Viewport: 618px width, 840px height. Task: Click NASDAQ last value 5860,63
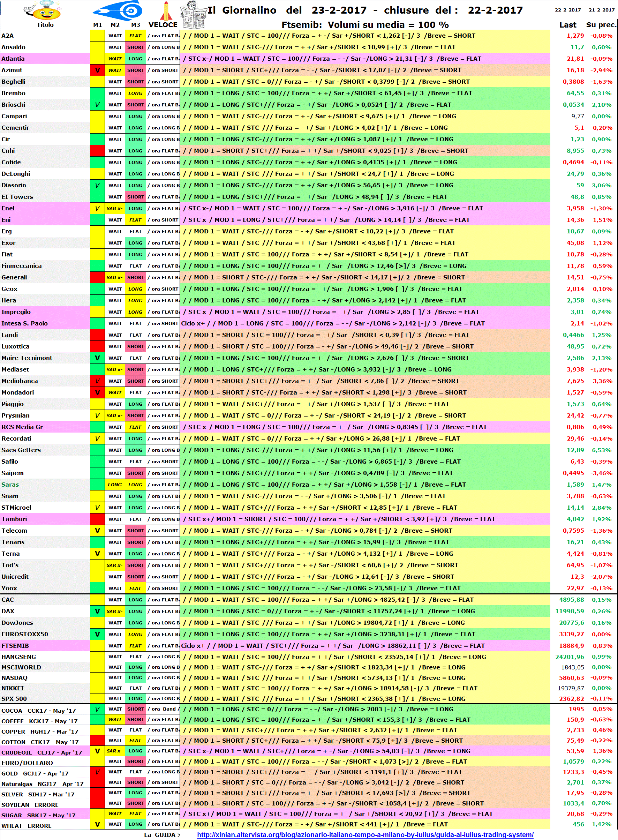[571, 678]
